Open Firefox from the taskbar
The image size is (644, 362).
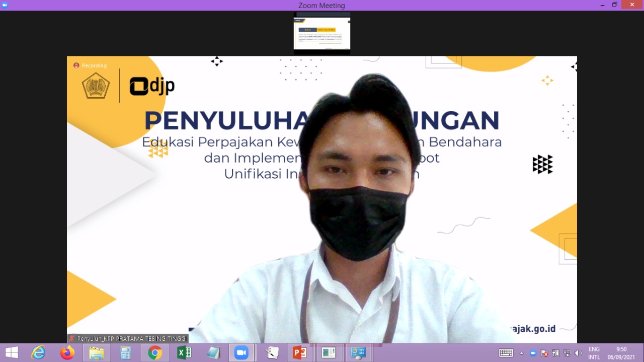coord(67,352)
